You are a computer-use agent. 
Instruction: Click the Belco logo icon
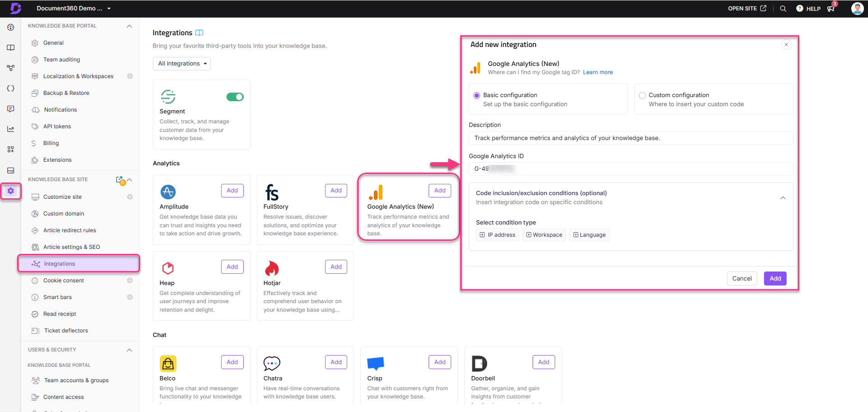tap(168, 364)
